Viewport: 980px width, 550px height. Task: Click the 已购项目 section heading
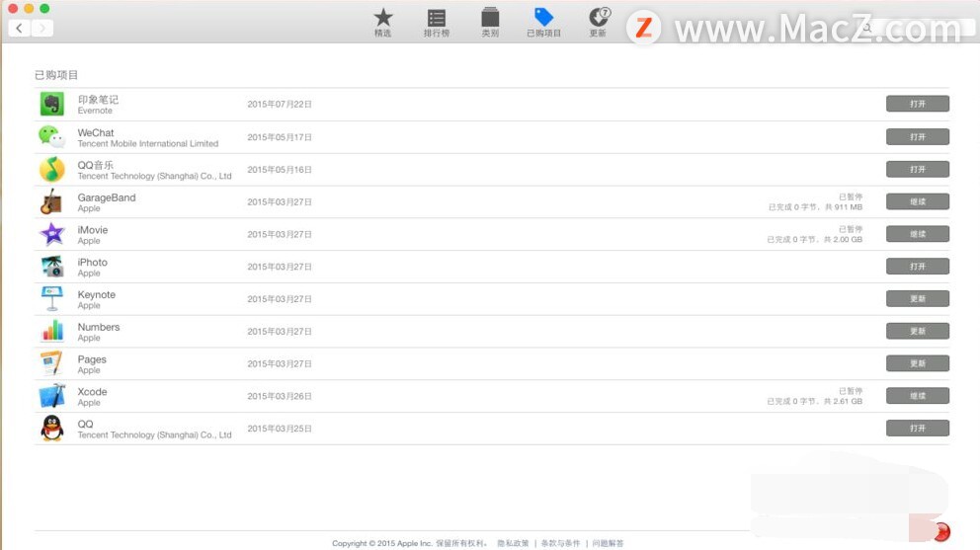56,75
